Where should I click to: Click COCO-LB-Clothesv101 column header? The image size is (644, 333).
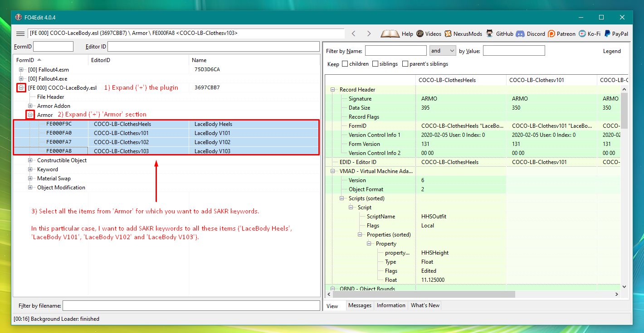[551, 80]
